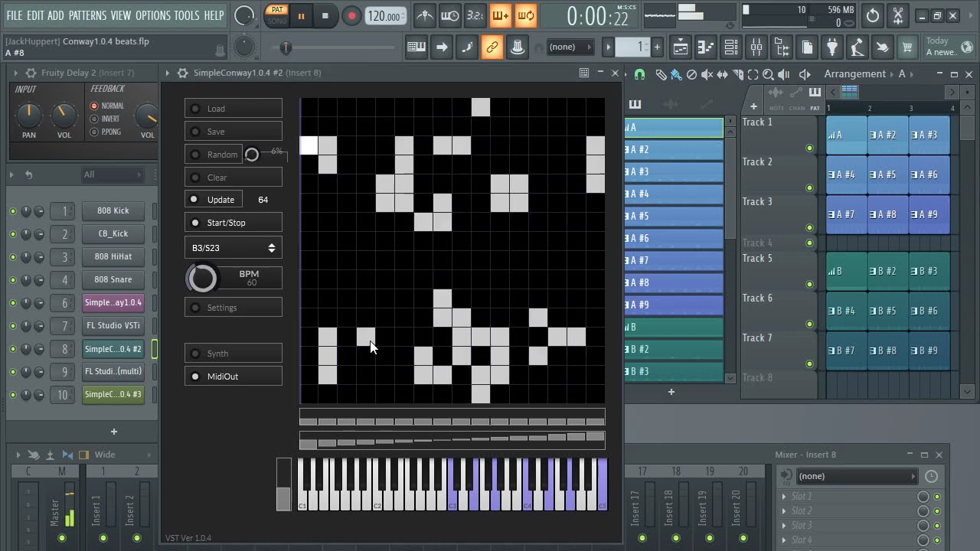Open the VIEW menu
The width and height of the screenshot is (980, 551).
(121, 15)
